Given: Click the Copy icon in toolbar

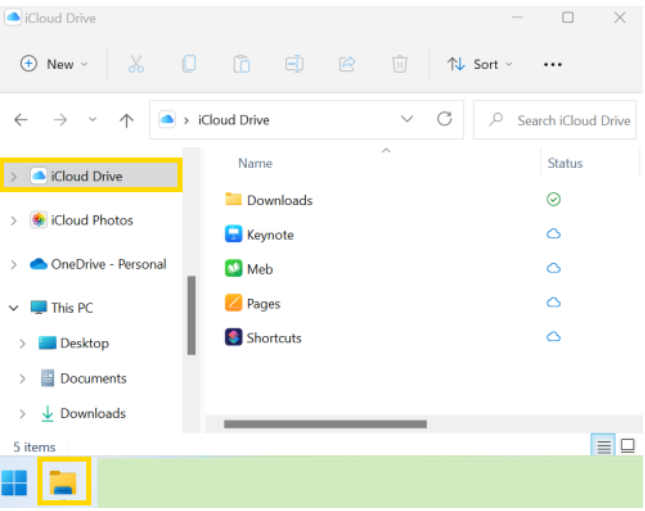Looking at the screenshot, I should (189, 64).
